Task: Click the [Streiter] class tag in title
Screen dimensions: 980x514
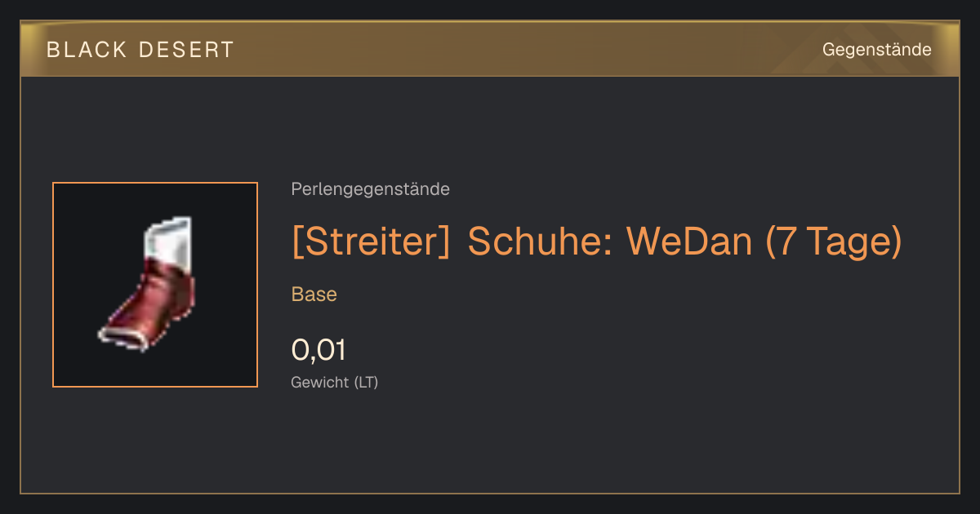Action: [371, 241]
